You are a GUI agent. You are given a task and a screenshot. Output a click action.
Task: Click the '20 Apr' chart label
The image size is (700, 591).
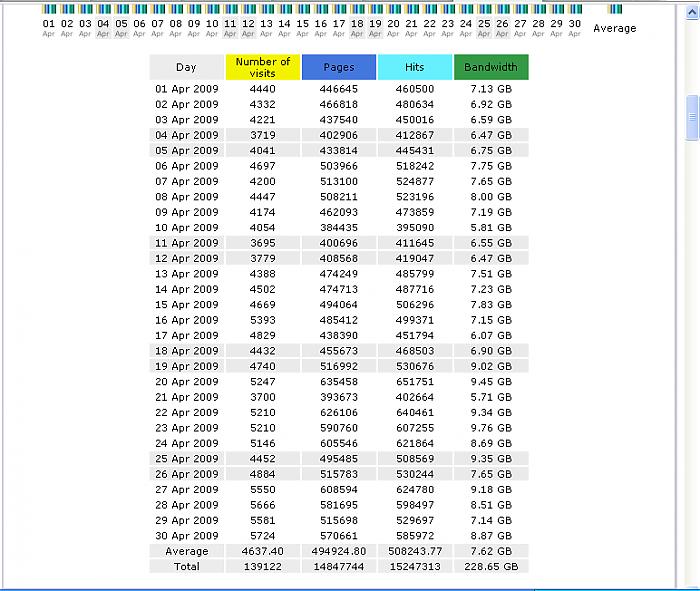tap(393, 28)
